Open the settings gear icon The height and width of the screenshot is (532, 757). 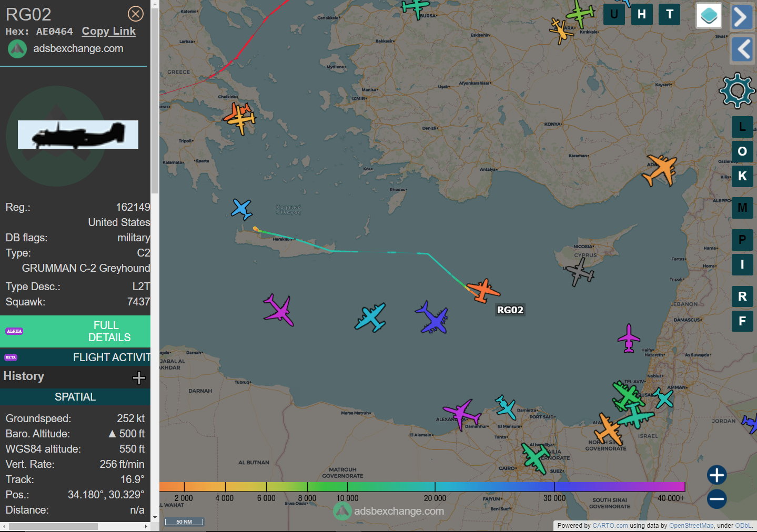pos(737,90)
